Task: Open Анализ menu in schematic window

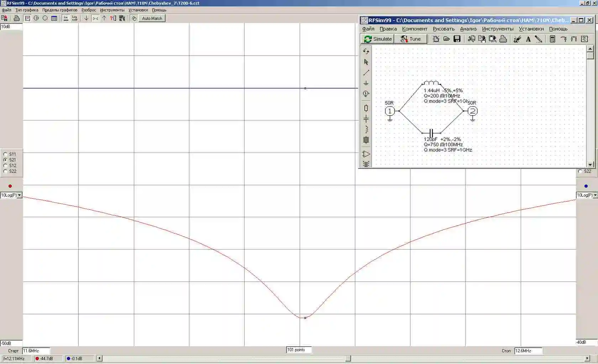Action: click(468, 29)
